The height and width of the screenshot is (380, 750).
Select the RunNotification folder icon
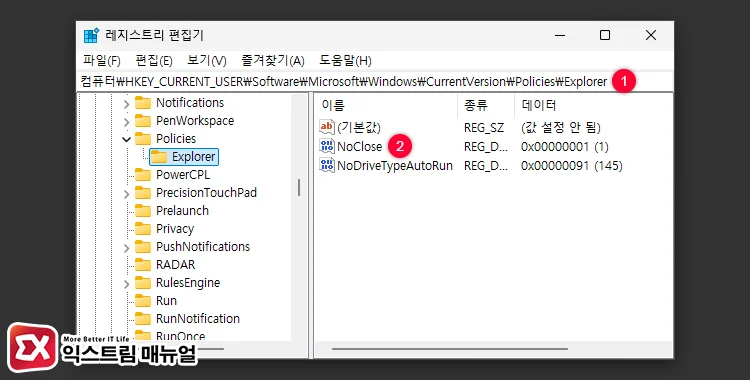[x=143, y=319]
